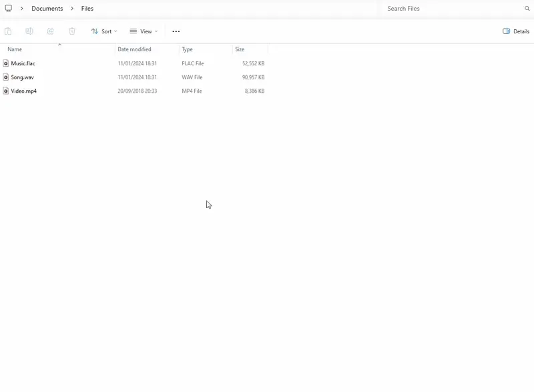Click the Details button label
534x392 pixels.
tap(521, 31)
